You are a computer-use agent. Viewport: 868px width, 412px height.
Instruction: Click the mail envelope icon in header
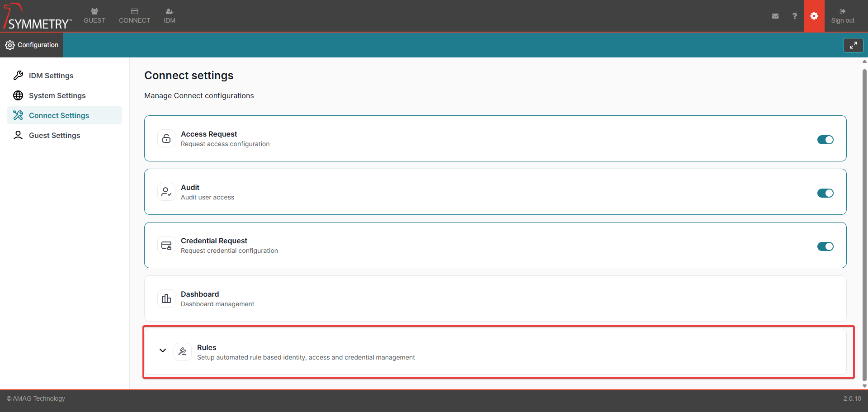[x=775, y=16]
